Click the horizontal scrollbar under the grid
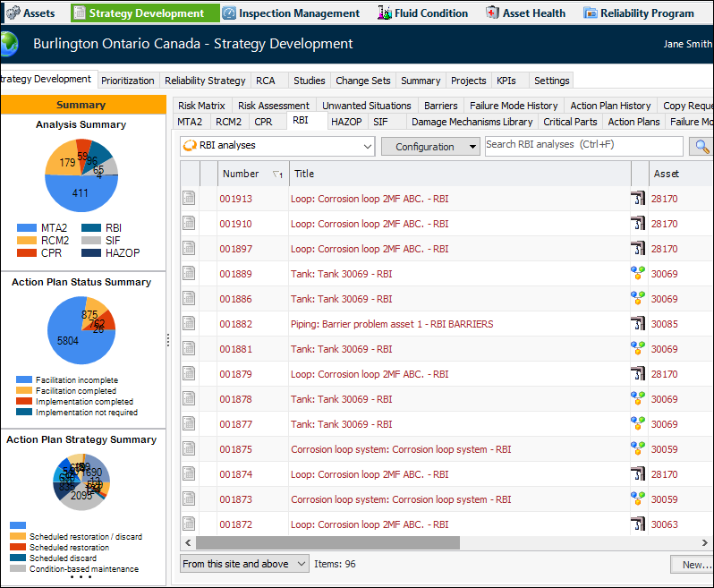Screen dimensions: 714x588 click(x=327, y=542)
